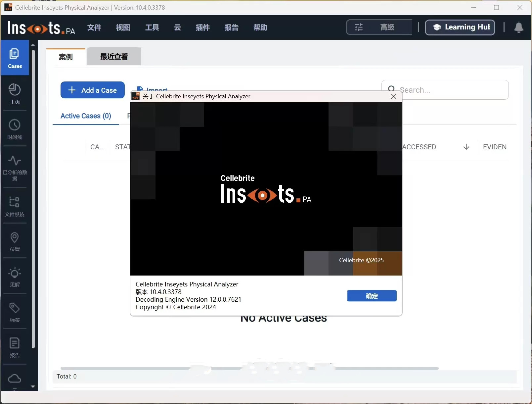Image resolution: width=532 pixels, height=404 pixels.
Task: Open the 帮助 menu
Action: click(260, 27)
